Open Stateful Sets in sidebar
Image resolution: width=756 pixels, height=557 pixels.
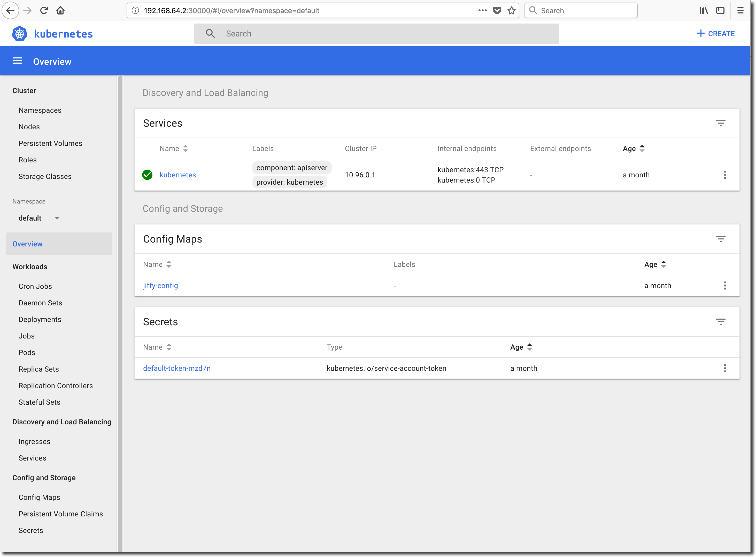(x=40, y=402)
